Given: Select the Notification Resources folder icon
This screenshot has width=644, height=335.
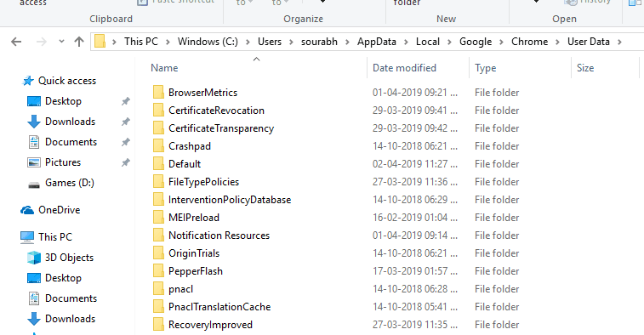Looking at the screenshot, I should [158, 236].
